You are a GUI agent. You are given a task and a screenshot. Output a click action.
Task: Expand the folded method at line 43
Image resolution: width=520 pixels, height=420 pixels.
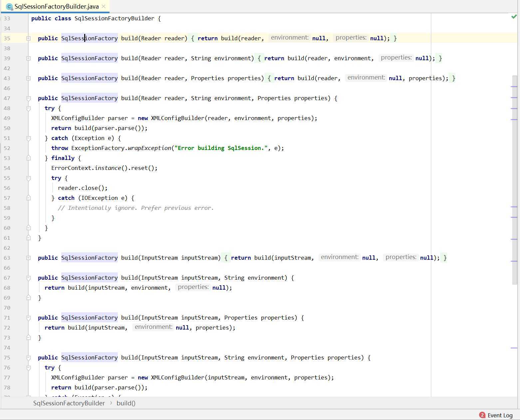(x=28, y=78)
